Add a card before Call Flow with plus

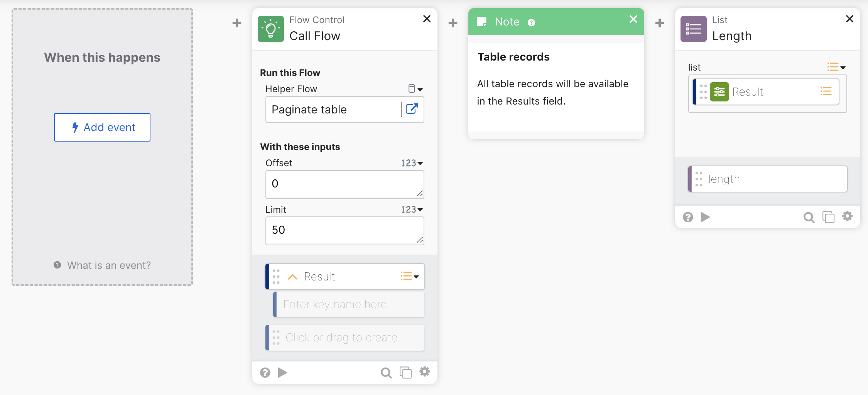coord(237,23)
